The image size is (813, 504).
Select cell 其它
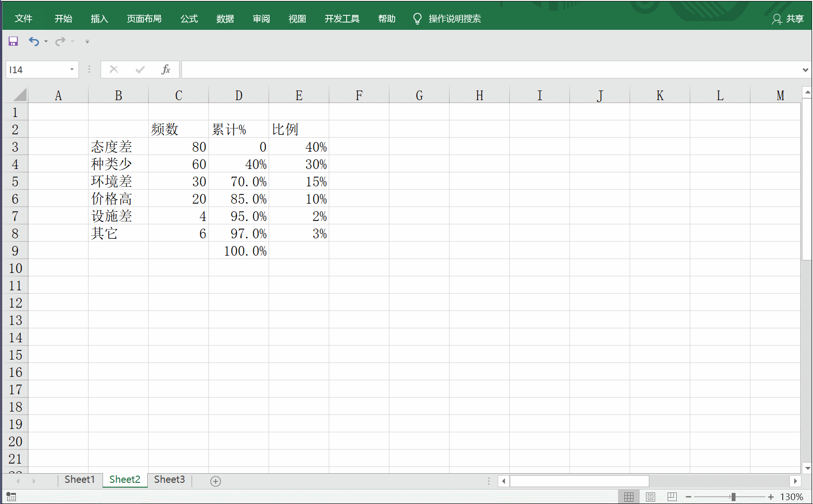click(x=118, y=233)
